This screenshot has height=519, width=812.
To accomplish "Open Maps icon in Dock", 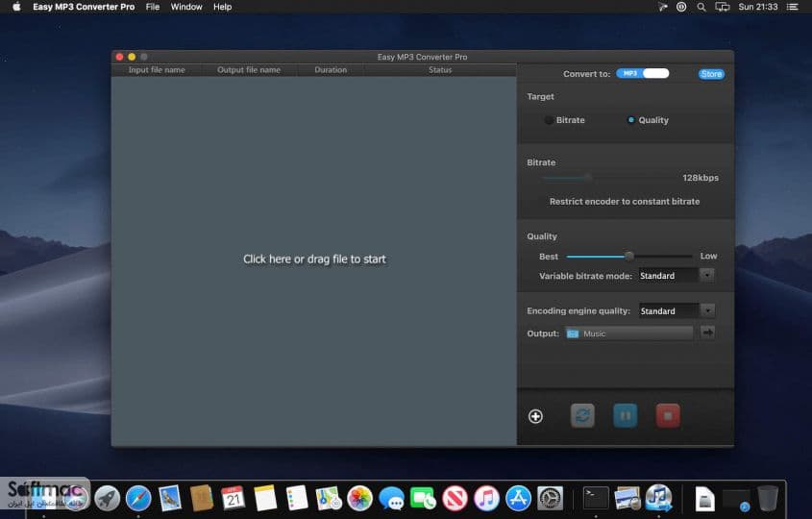I will pos(329,499).
